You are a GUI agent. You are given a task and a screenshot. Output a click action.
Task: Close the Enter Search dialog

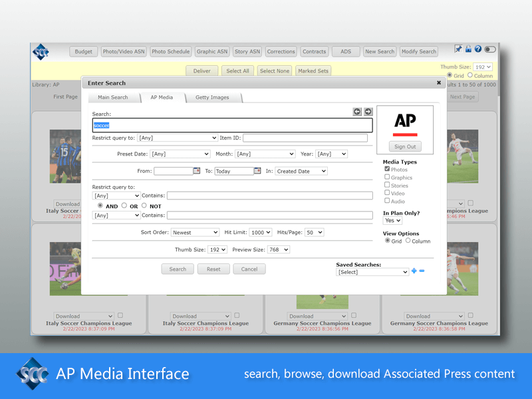point(439,82)
